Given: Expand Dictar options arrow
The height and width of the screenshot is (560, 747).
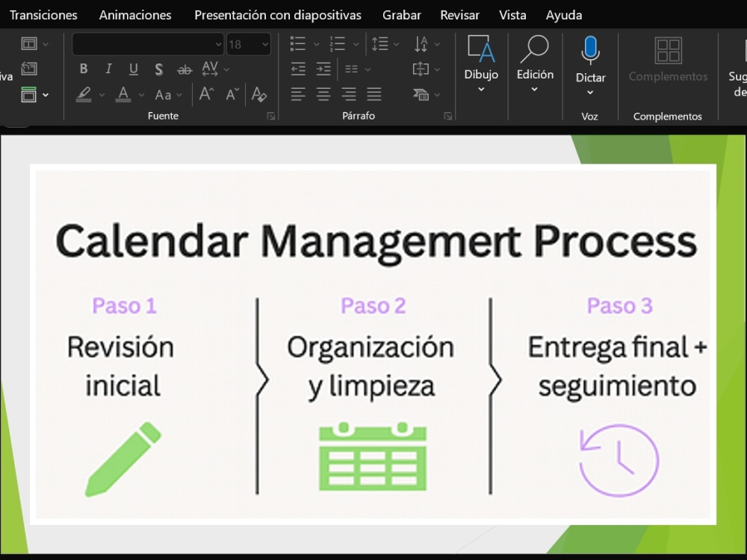Looking at the screenshot, I should [590, 93].
